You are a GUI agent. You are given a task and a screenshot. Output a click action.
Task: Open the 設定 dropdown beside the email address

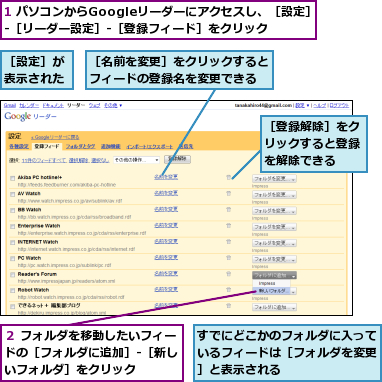click(302, 105)
